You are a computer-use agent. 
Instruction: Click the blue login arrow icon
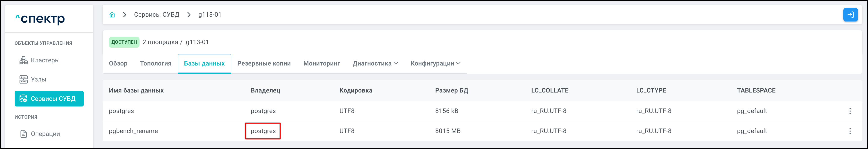(x=850, y=15)
